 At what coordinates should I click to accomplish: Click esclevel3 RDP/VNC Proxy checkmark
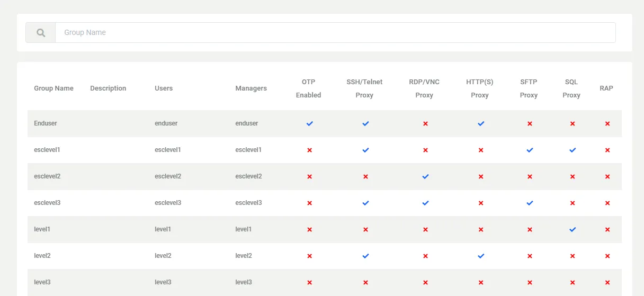point(425,203)
